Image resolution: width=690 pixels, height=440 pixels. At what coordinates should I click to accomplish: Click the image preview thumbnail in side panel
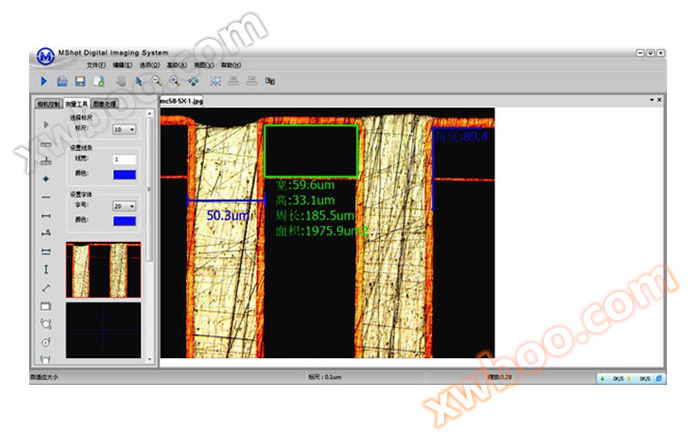coord(103,270)
